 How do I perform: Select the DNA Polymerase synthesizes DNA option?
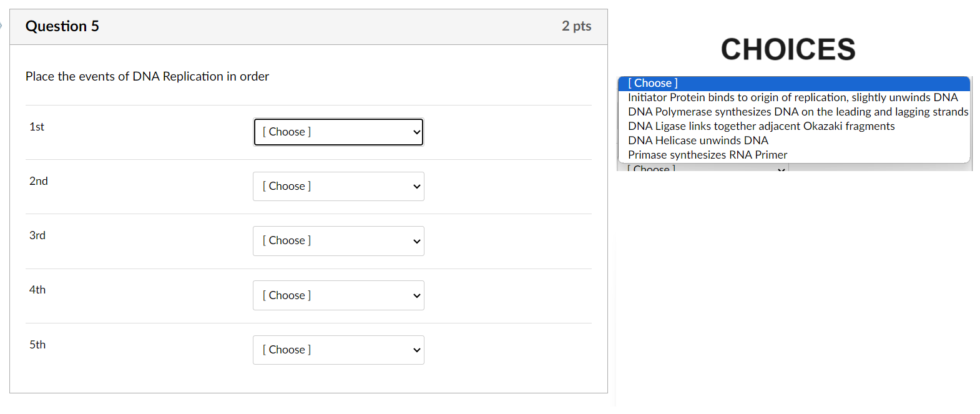pos(798,111)
